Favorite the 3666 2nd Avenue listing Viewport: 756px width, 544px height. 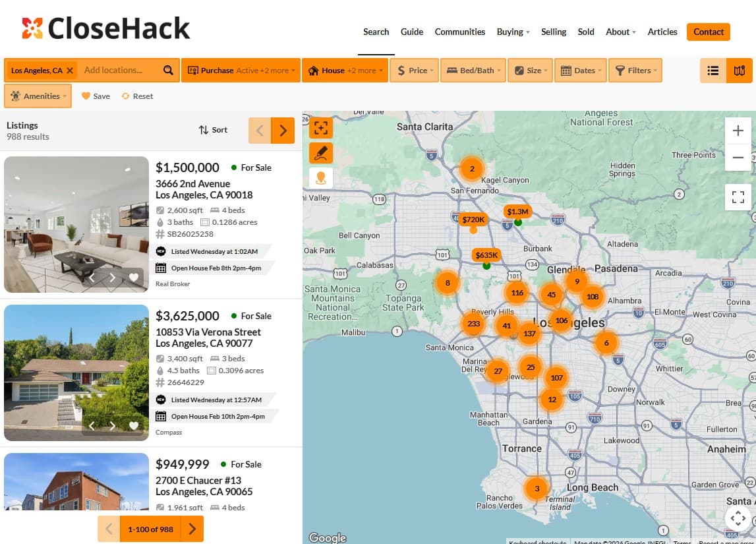134,278
